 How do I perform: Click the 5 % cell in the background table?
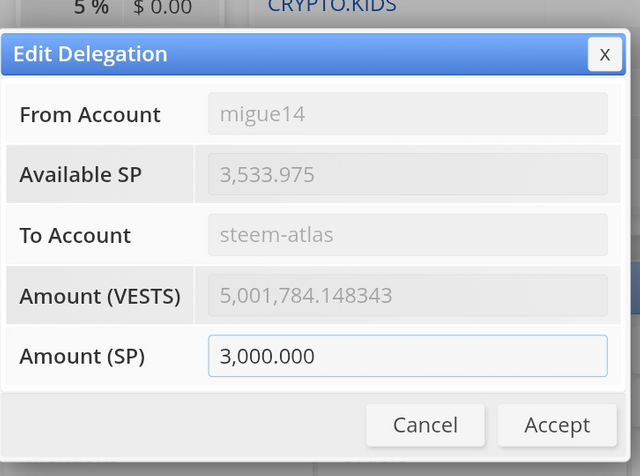pos(91,7)
